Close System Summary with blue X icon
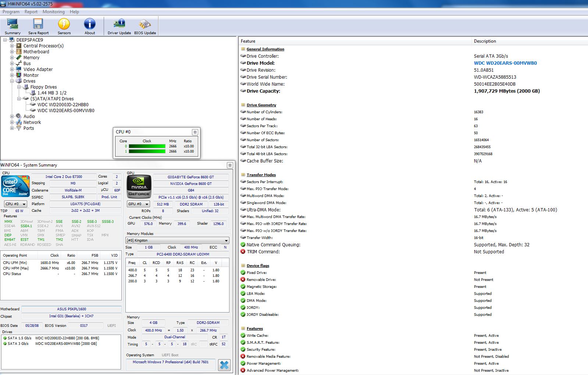This screenshot has width=588, height=375. (224, 365)
